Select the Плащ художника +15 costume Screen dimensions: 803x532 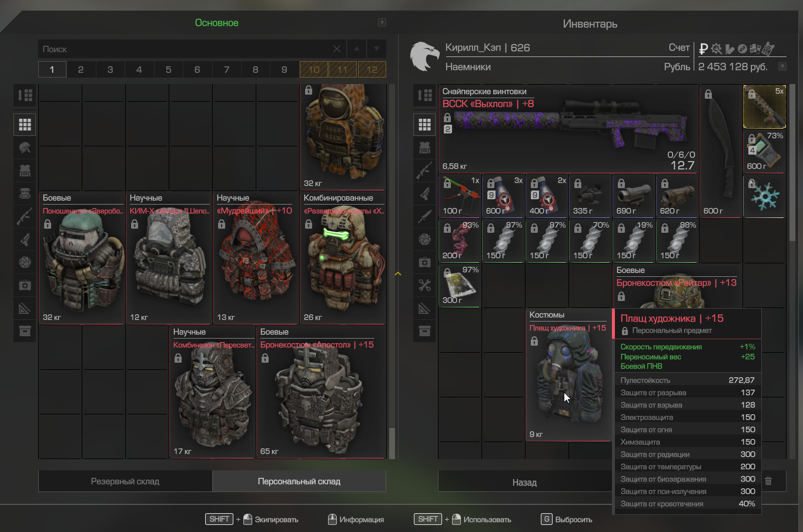tap(568, 374)
